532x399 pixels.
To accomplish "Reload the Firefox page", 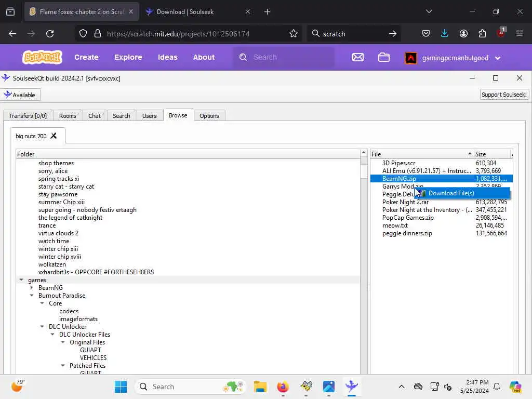I will [50, 34].
